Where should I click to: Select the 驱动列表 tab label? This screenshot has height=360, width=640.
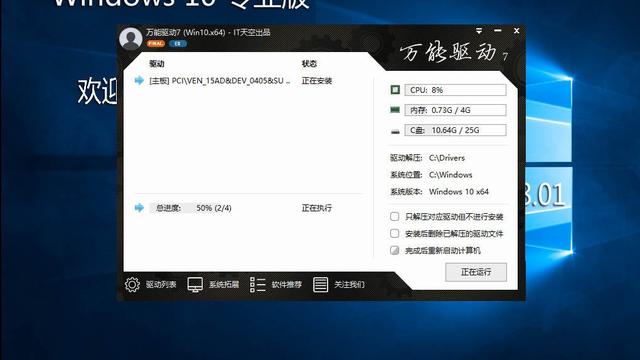(161, 284)
